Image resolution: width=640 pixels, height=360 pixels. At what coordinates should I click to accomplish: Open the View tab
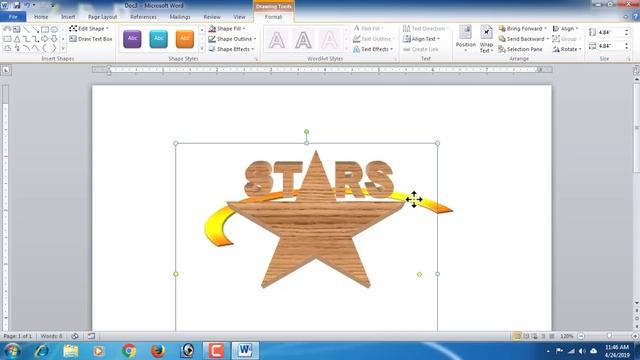point(240,17)
